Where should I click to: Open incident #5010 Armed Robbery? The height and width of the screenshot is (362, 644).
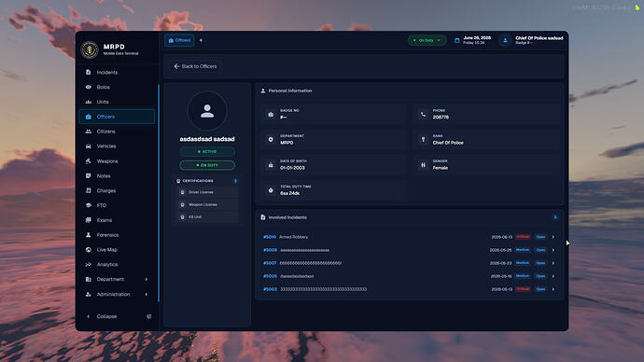[x=409, y=237]
